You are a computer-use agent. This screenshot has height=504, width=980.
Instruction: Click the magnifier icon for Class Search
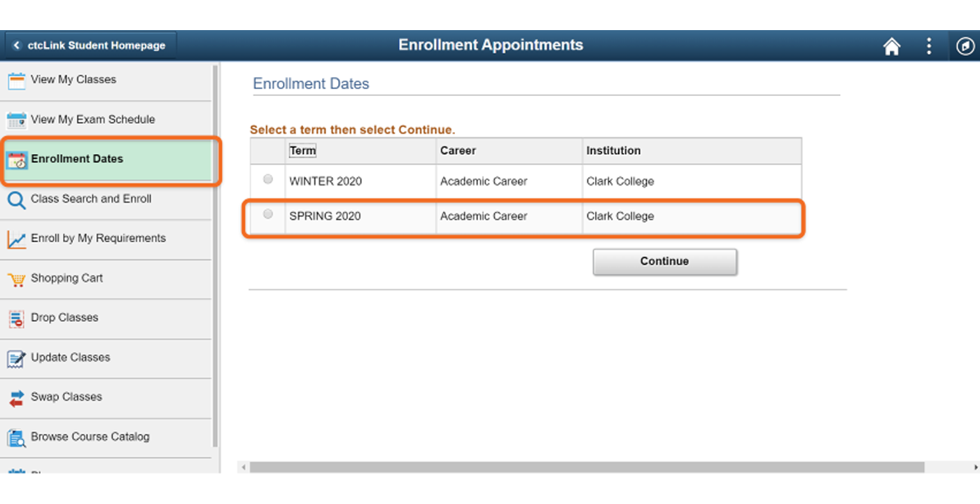click(x=16, y=200)
